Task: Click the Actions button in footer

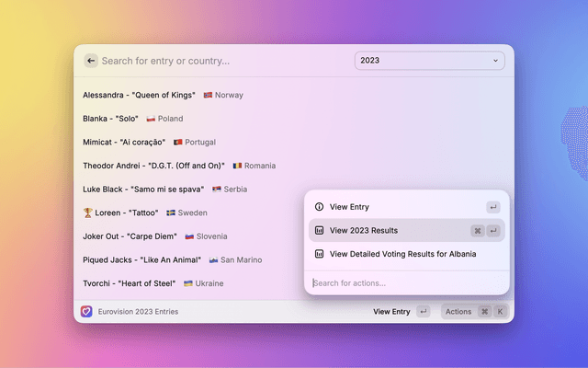Action: [458, 312]
